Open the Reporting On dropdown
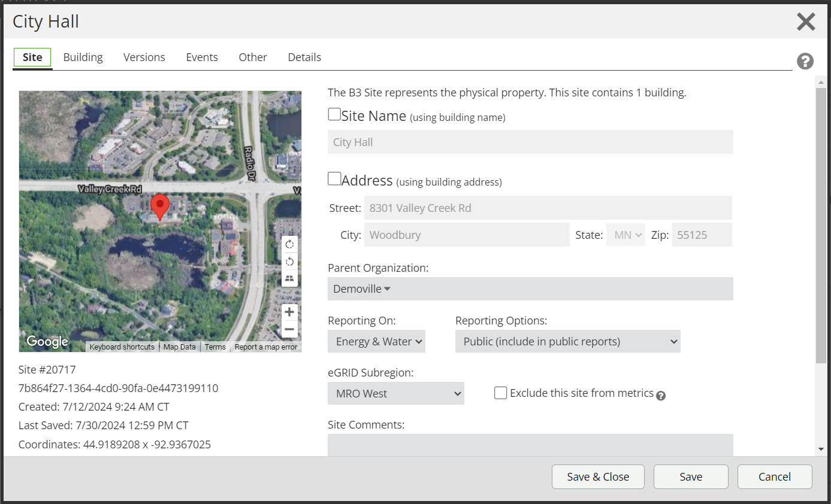The image size is (831, 504). pos(376,341)
